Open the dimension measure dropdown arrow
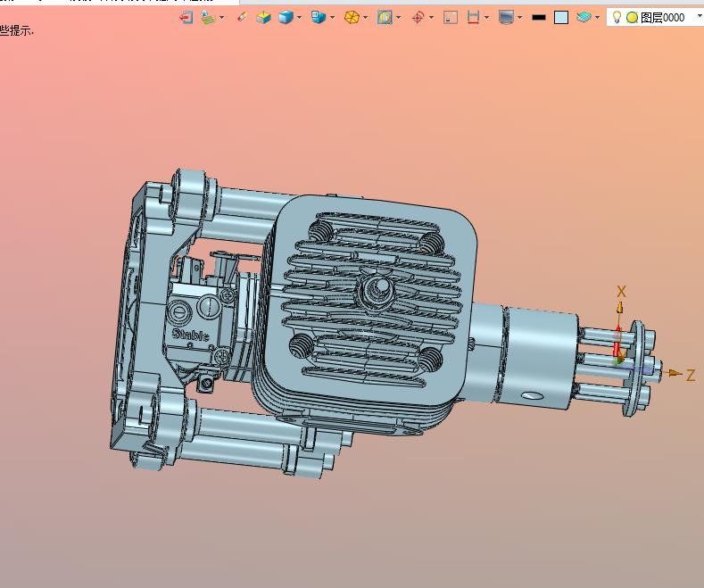Screen dimensions: 704x588 point(486,18)
